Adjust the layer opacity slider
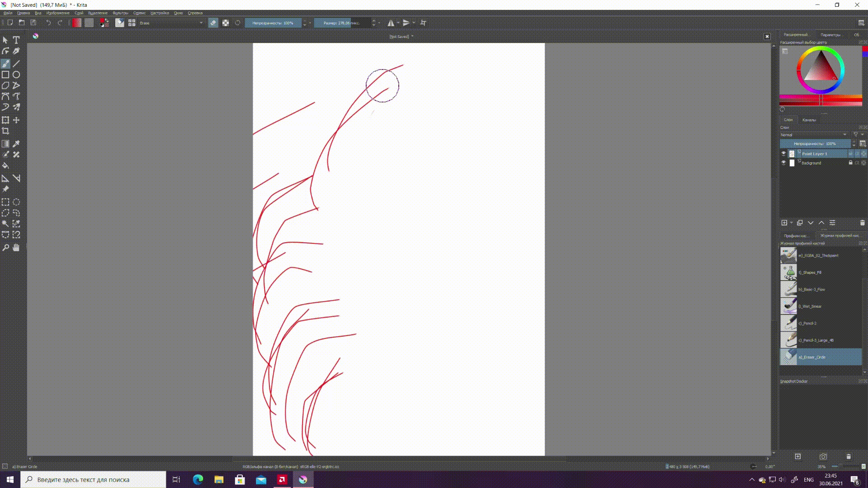This screenshot has height=488, width=868. coord(815,144)
